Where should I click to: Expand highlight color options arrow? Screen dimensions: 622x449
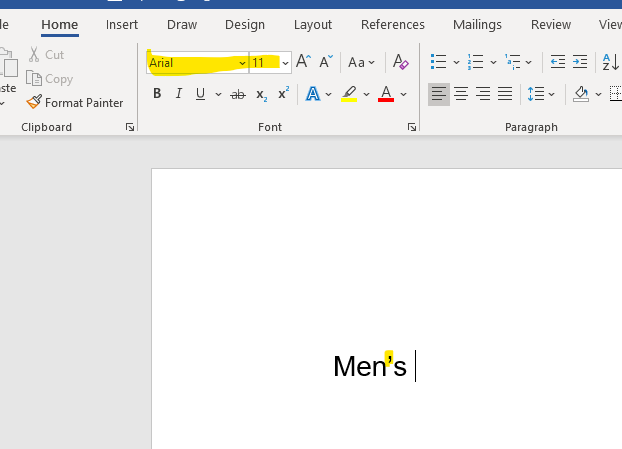pyautogui.click(x=366, y=94)
